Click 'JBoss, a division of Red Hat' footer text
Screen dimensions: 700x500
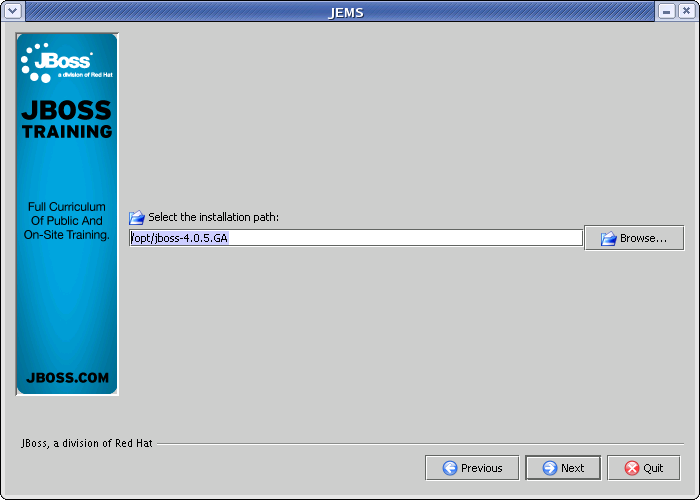point(87,443)
